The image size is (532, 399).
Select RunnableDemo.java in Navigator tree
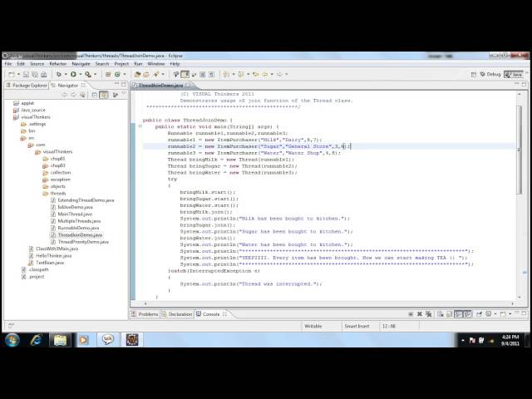[78, 228]
